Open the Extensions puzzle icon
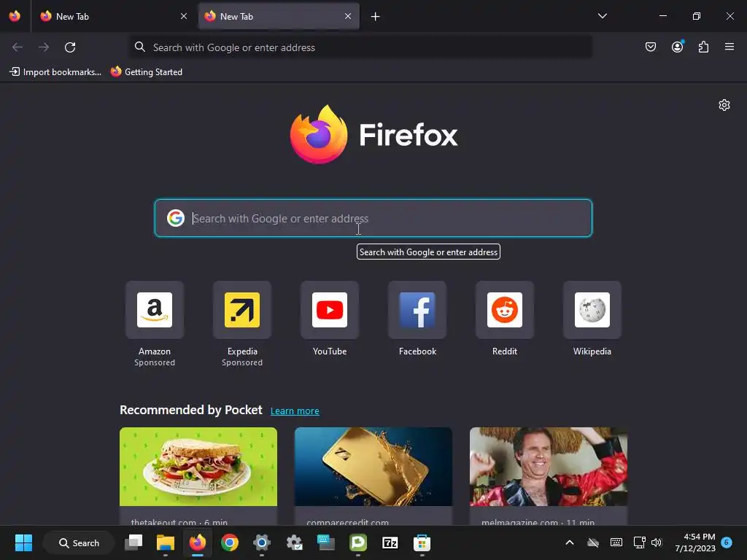The width and height of the screenshot is (747, 560). click(x=703, y=47)
